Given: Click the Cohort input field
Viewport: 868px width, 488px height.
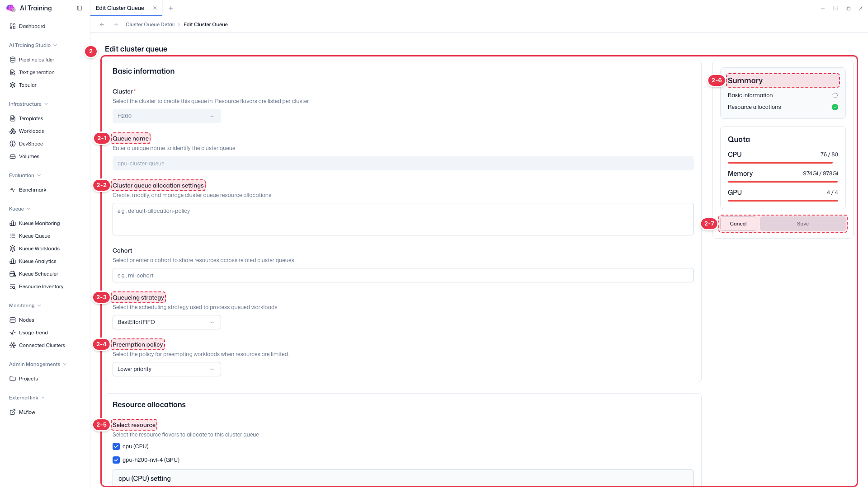Looking at the screenshot, I should (403, 275).
